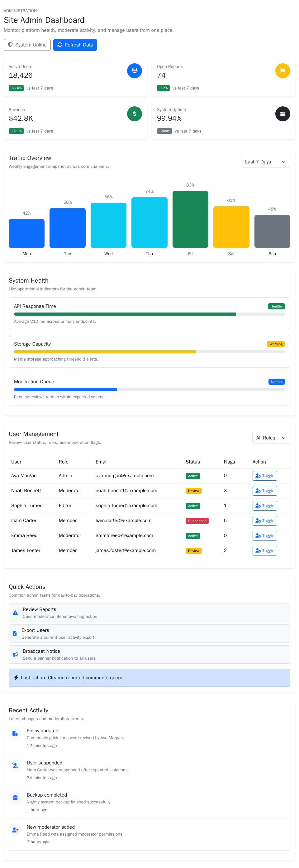This screenshot has width=299, height=868.
Task: Click the email ava.morgan@example.com
Action: [x=125, y=475]
